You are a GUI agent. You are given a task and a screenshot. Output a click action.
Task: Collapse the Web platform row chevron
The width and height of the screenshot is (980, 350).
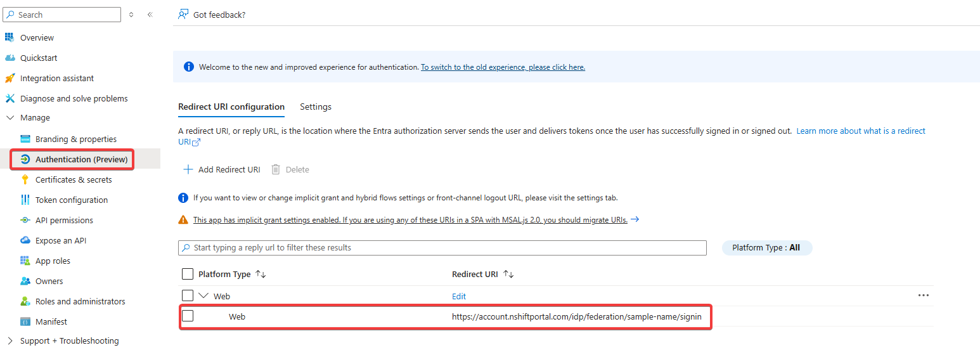click(203, 295)
